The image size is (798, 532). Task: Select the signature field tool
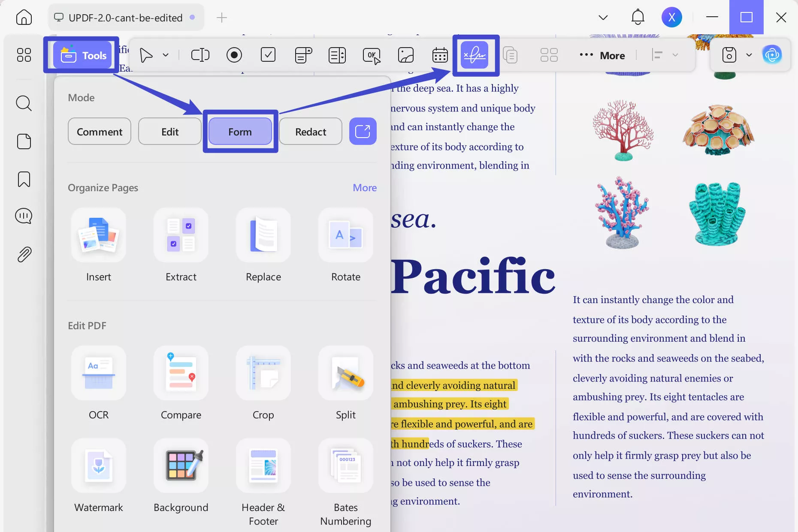click(x=476, y=55)
